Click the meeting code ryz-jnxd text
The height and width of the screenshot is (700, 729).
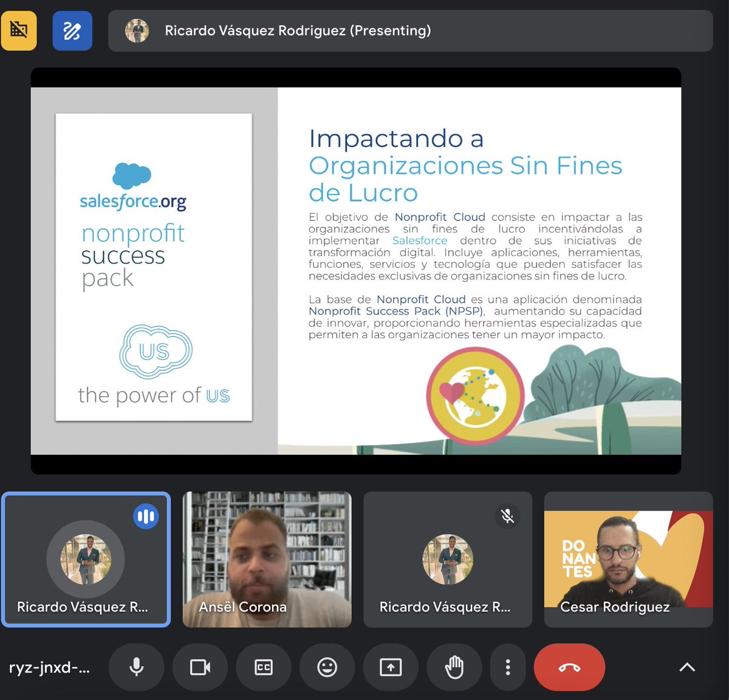pyautogui.click(x=49, y=668)
